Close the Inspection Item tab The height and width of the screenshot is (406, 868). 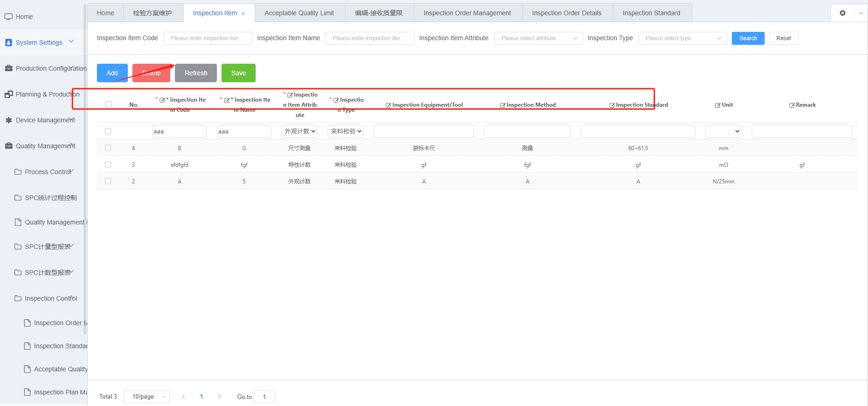click(x=243, y=13)
